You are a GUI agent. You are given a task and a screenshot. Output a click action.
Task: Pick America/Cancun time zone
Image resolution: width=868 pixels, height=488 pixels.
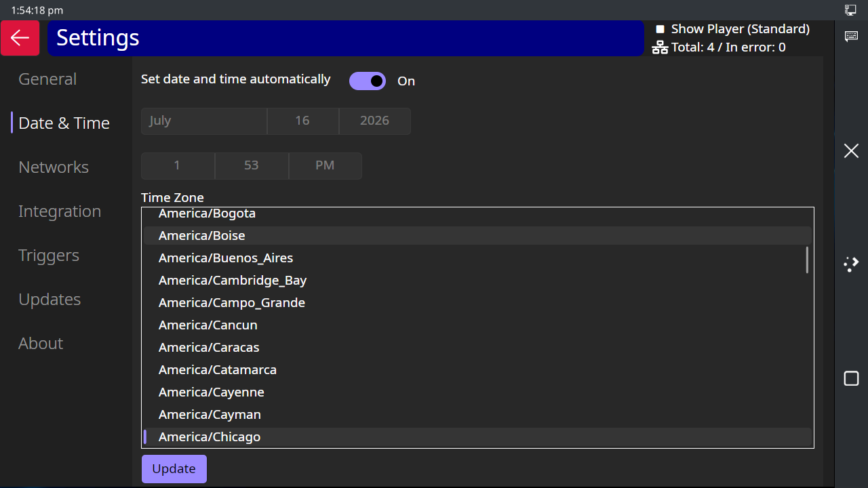tap(477, 325)
